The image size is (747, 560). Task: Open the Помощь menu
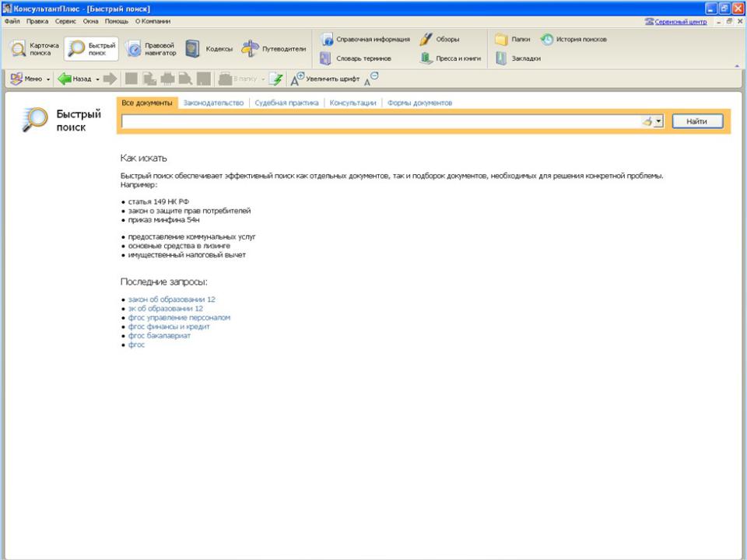pos(117,22)
